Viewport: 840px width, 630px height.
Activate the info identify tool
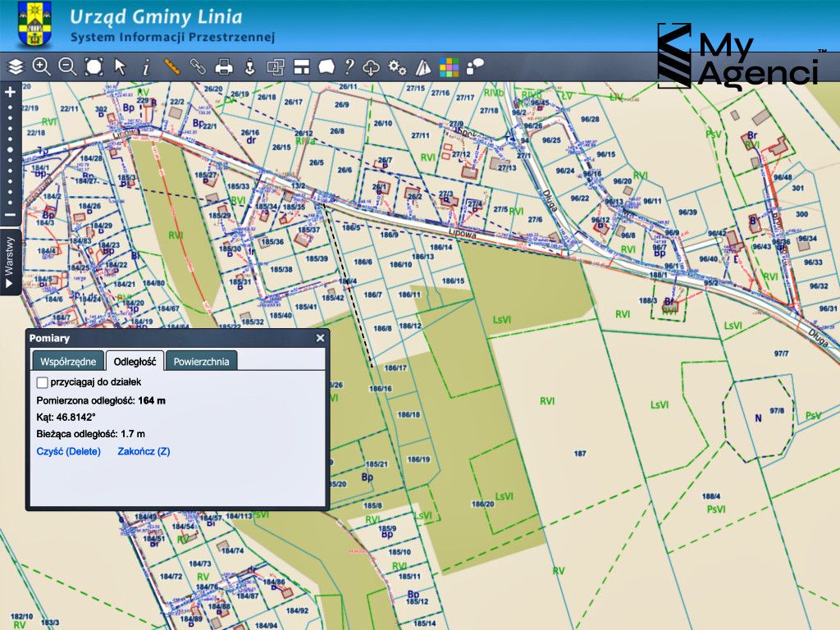click(x=146, y=66)
